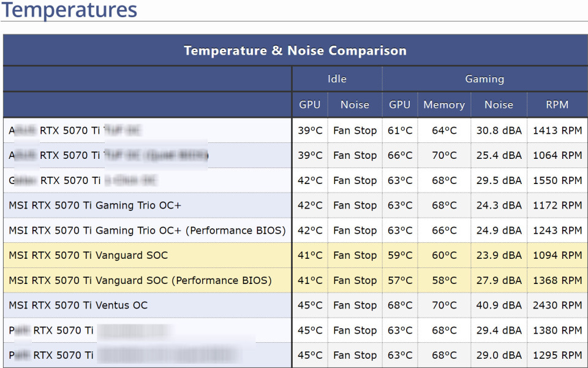
Task: Click the 1094 RPM value
Action: coord(557,255)
